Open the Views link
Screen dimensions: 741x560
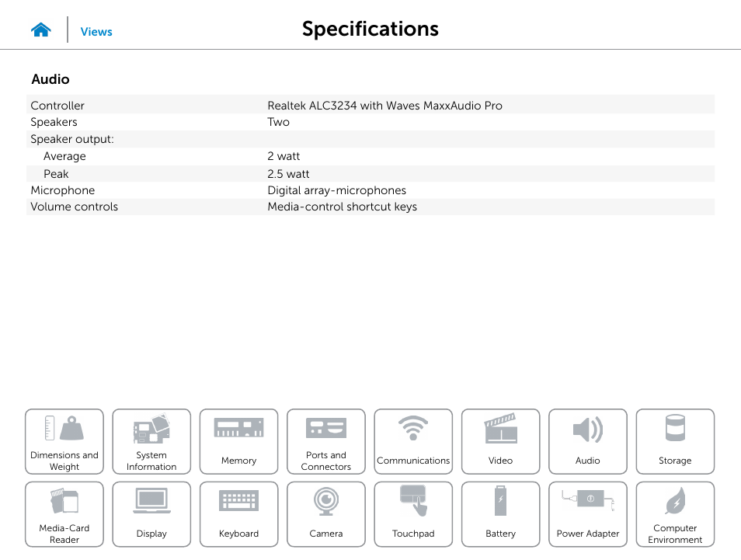tap(96, 32)
